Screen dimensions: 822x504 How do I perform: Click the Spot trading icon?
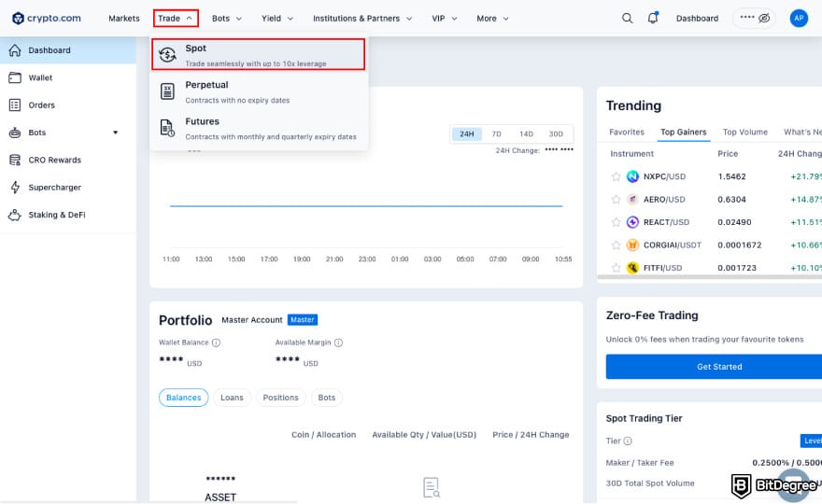coord(167,54)
